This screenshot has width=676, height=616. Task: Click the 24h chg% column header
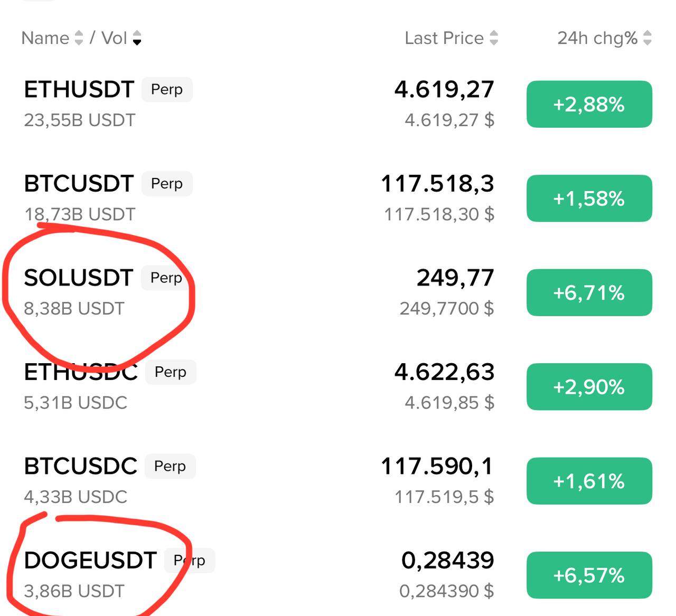(597, 38)
